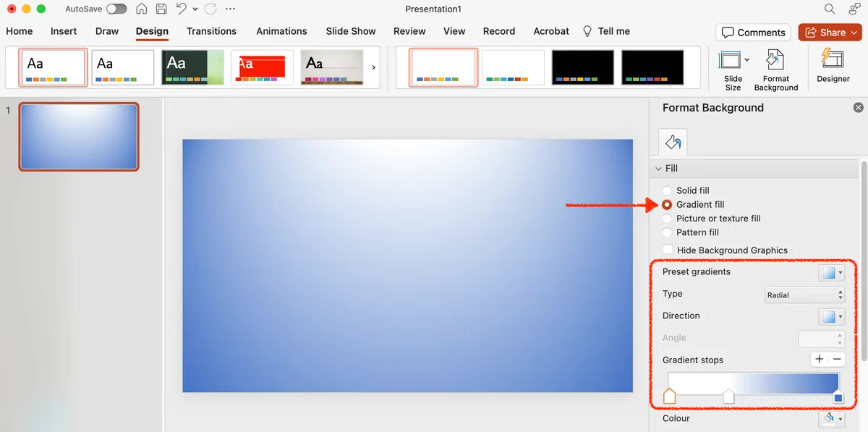Open the Draw tab
868x432 pixels.
(107, 31)
